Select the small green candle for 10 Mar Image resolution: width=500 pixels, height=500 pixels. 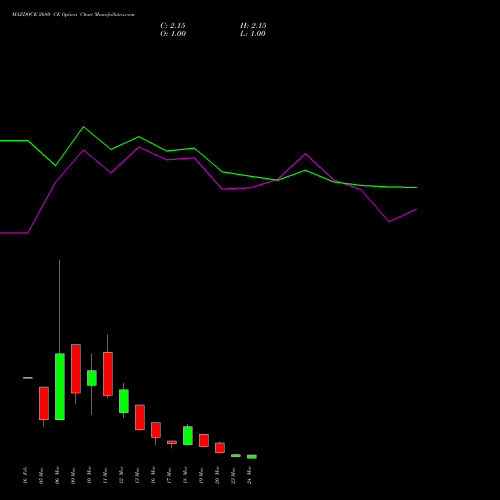pos(92,378)
